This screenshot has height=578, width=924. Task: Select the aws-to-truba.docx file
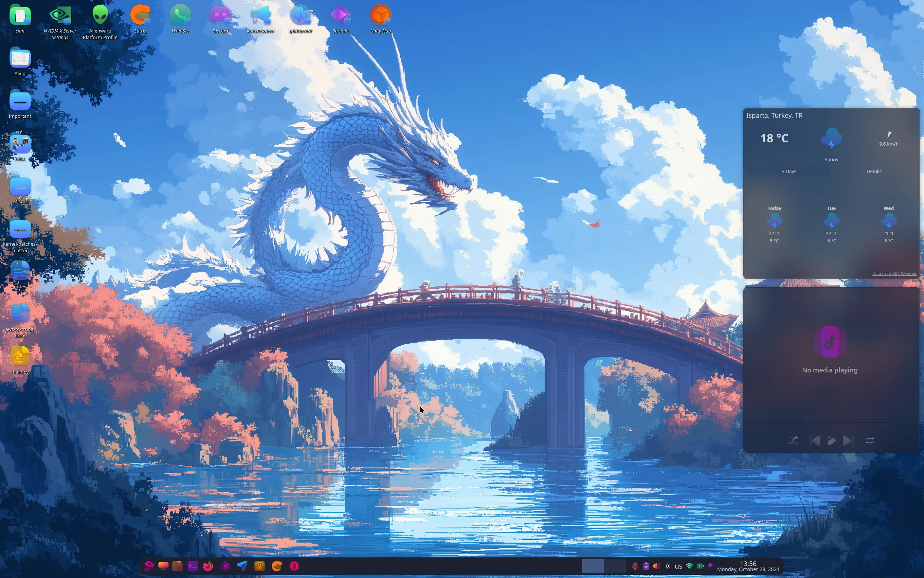click(x=20, y=320)
